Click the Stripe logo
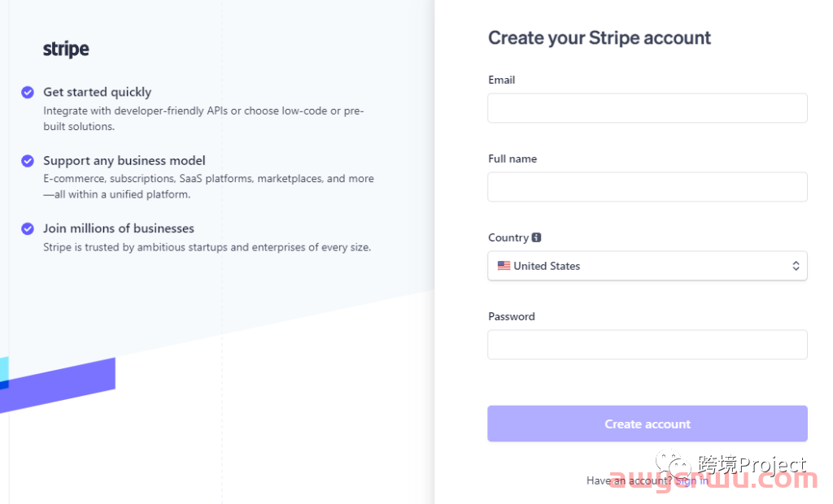The image size is (833, 504). [66, 50]
